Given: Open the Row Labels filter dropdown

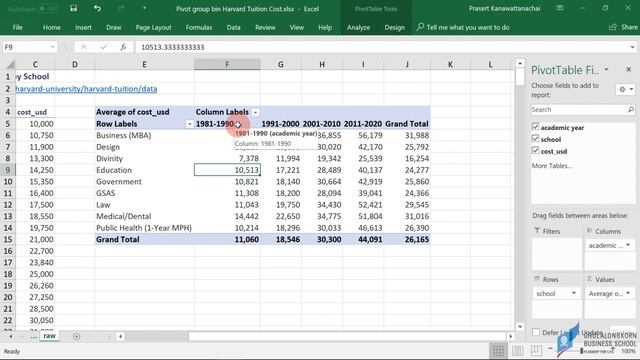Looking at the screenshot, I should [x=189, y=124].
